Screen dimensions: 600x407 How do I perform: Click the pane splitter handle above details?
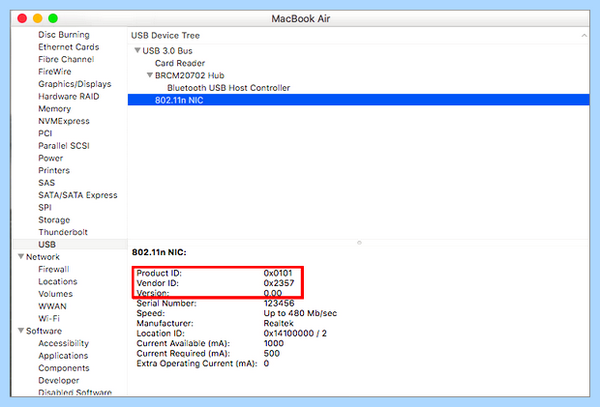click(359, 243)
